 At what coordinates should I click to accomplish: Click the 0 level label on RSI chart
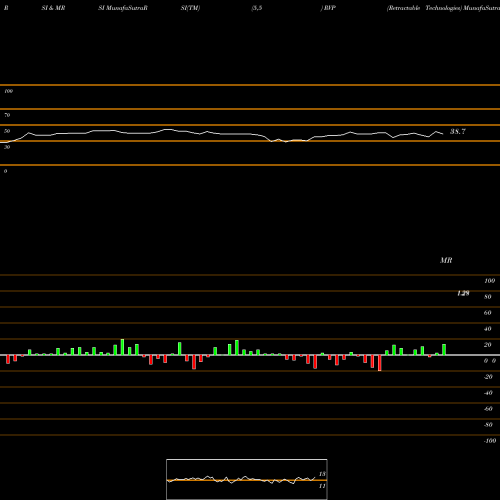click(5, 171)
